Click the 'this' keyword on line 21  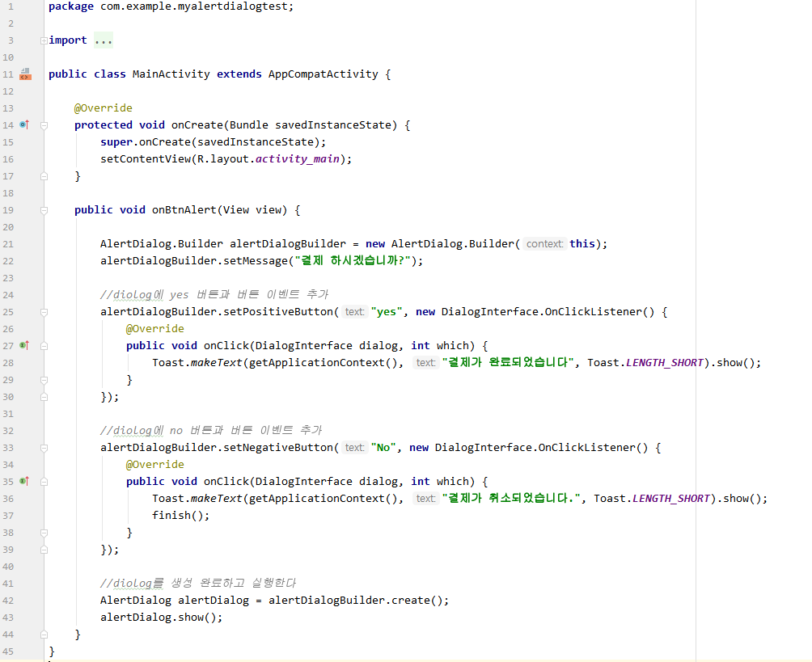pos(582,244)
